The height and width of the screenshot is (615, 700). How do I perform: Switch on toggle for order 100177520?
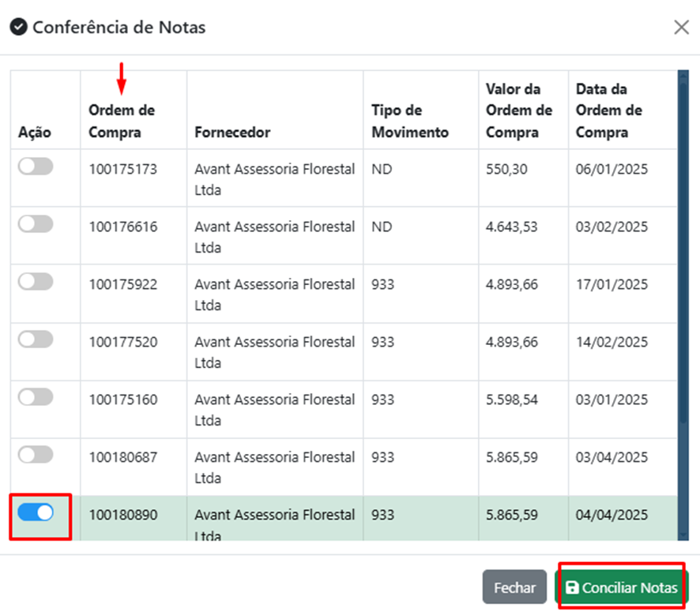36,339
